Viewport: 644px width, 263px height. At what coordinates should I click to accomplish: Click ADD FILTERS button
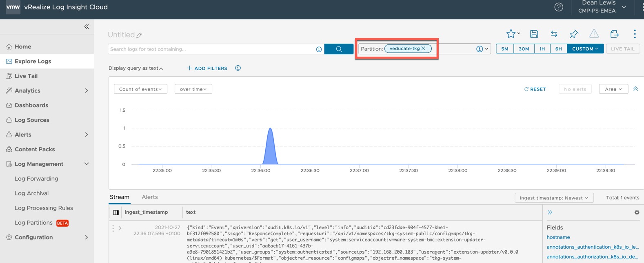tap(207, 68)
